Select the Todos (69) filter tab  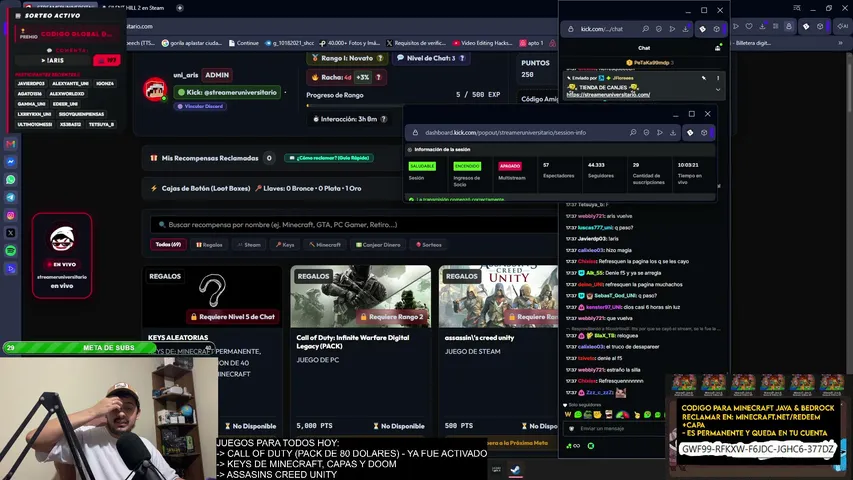click(x=168, y=245)
